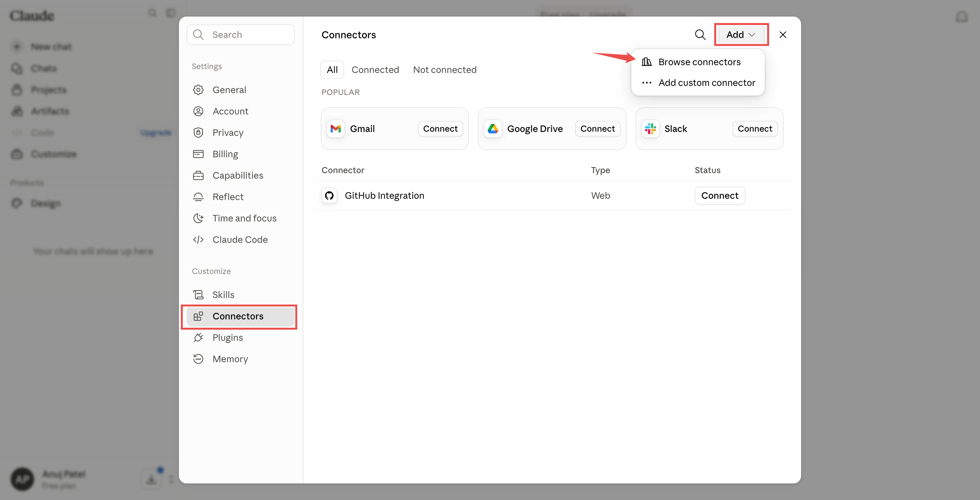Switch to the Not connected tab

[444, 70]
